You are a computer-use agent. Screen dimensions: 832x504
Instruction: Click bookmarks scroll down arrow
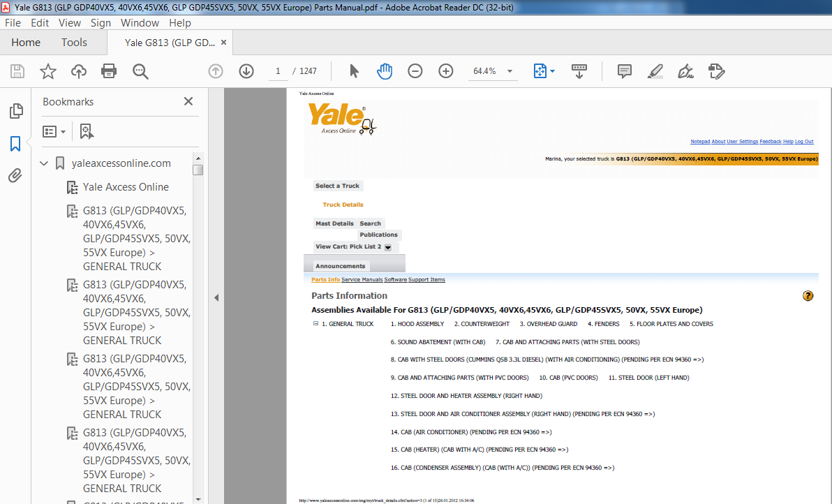tap(198, 499)
